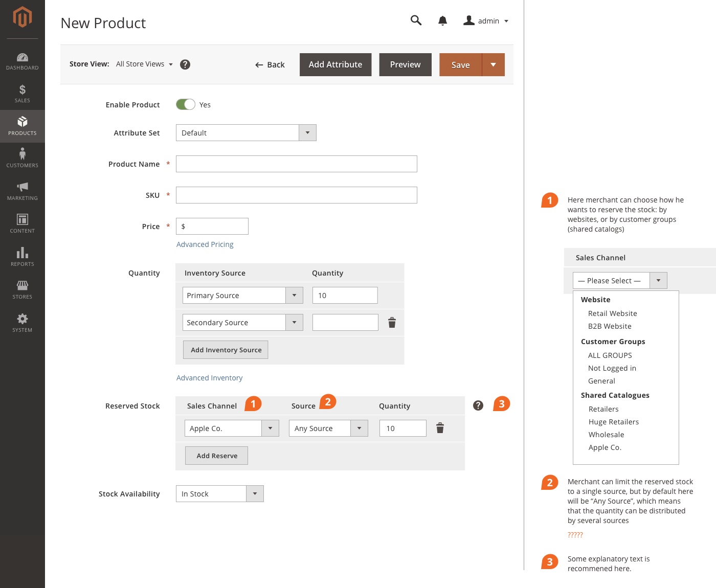Open the Advanced Pricing link
The height and width of the screenshot is (588, 716).
205,244
